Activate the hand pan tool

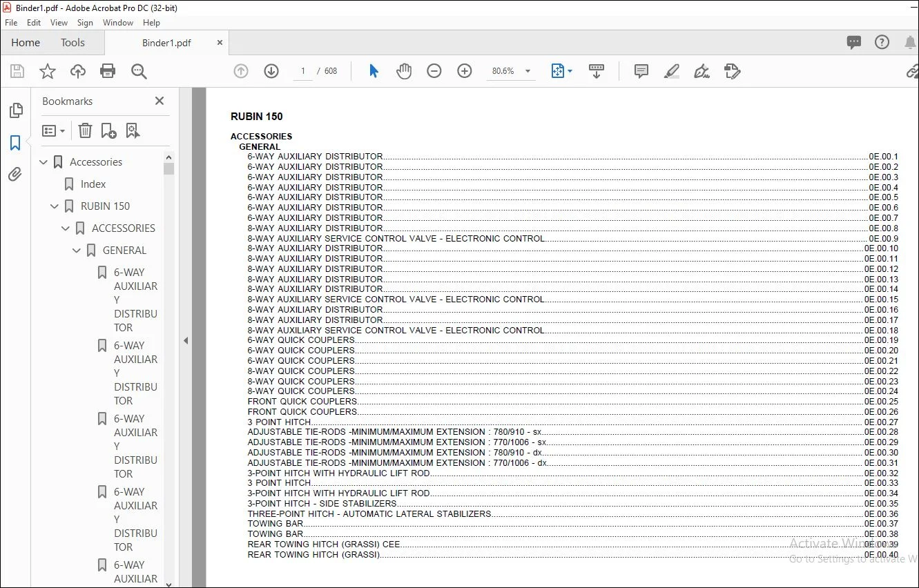(x=404, y=71)
